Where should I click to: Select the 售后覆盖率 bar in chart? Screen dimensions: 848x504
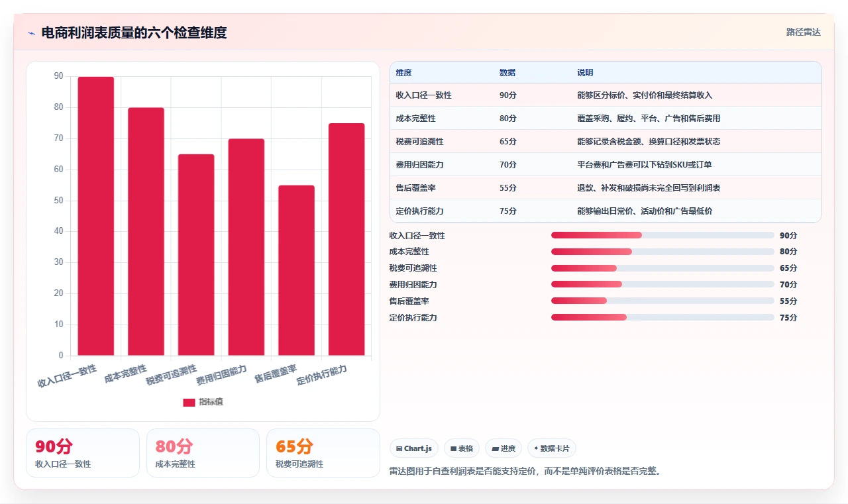click(x=296, y=270)
